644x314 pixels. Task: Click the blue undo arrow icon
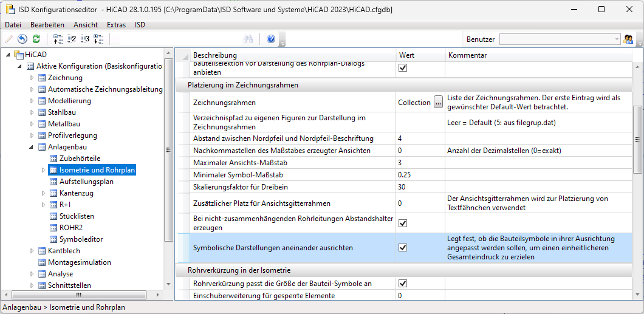(22, 39)
